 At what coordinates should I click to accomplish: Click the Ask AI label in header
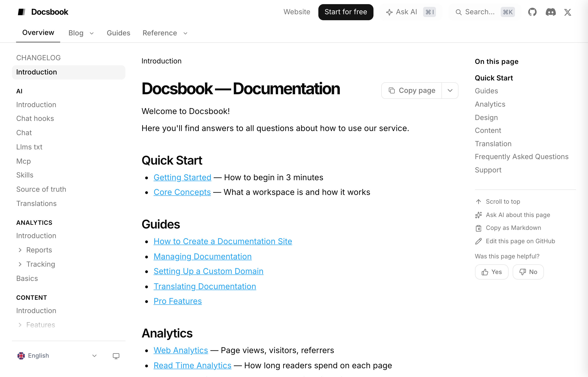pos(406,12)
